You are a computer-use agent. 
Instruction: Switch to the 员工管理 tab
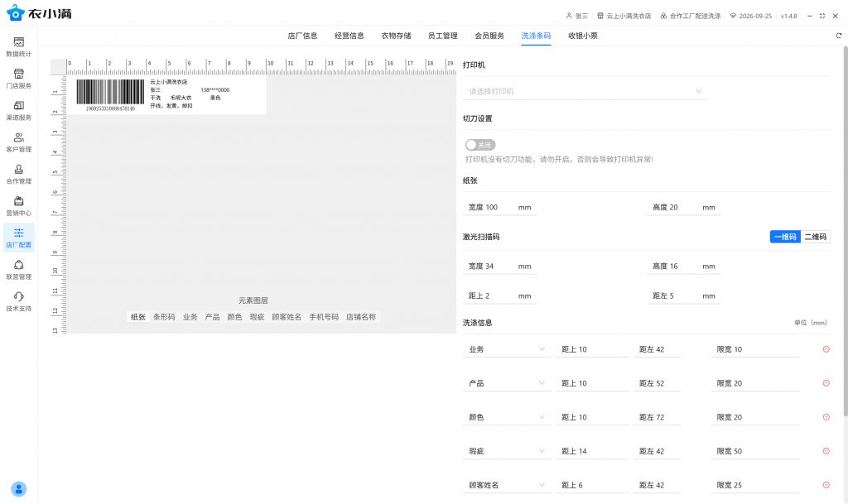(442, 36)
